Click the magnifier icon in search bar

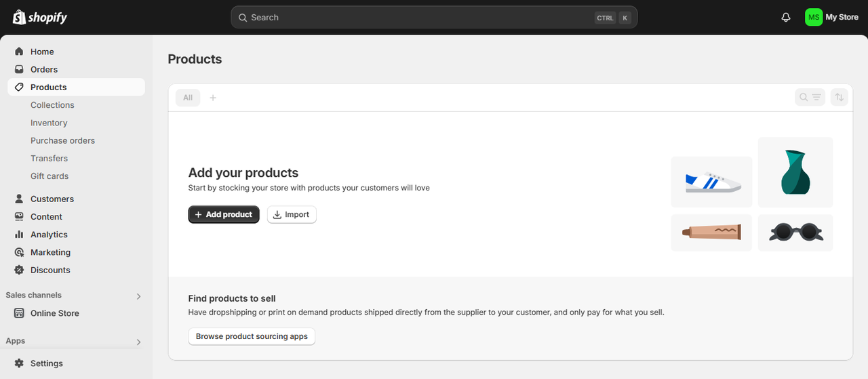[x=243, y=18]
